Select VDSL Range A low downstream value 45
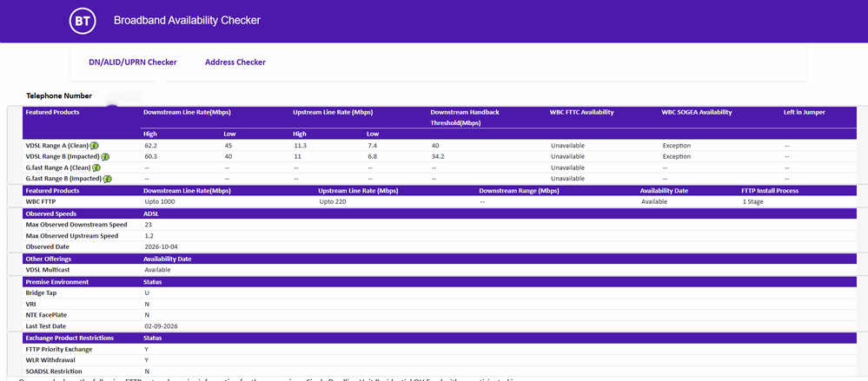Viewport: 868px width, 381px height. point(228,146)
